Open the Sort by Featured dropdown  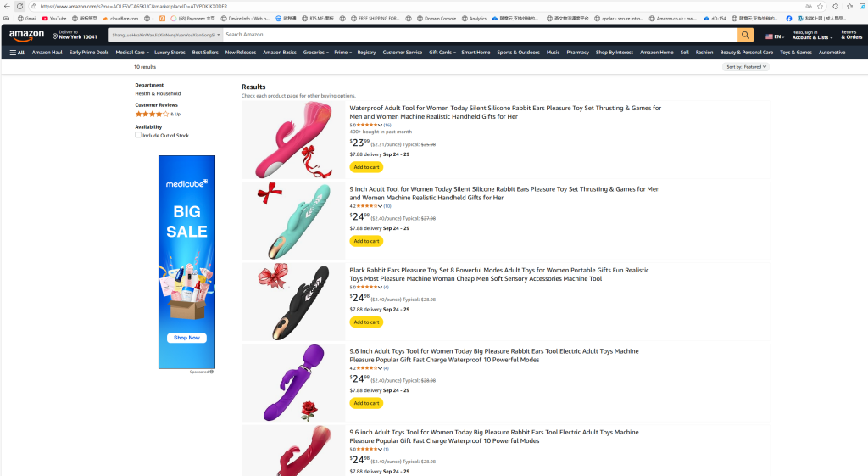pyautogui.click(x=746, y=66)
